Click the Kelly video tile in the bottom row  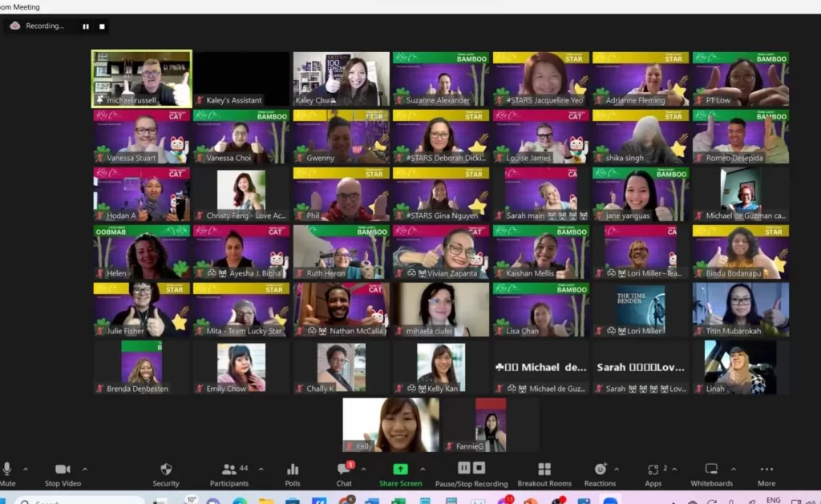tap(390, 425)
